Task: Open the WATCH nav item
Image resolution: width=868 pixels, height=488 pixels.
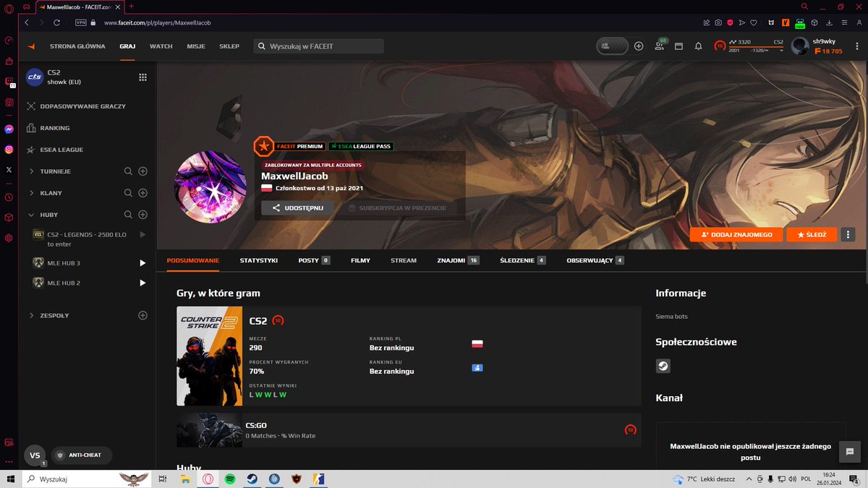Action: pos(161,46)
